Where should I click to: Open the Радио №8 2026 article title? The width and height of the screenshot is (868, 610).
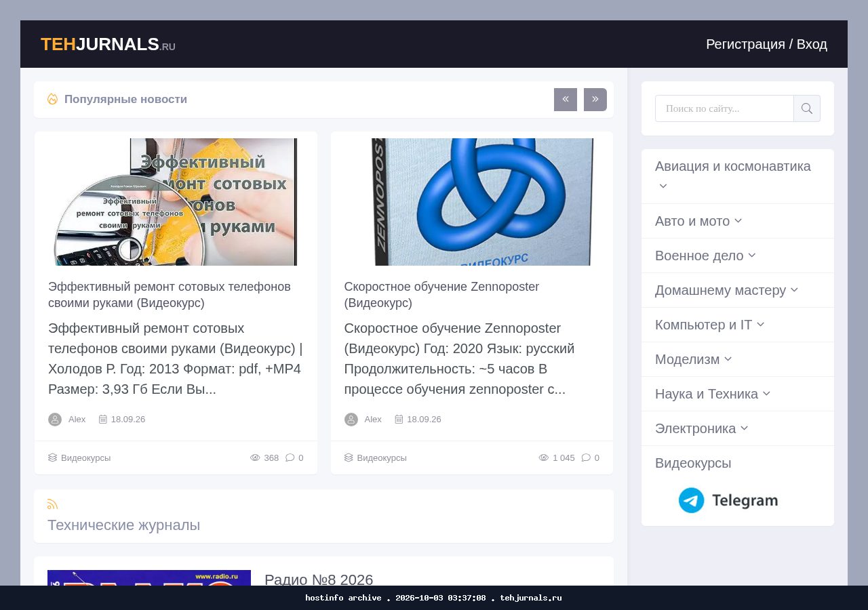pyautogui.click(x=319, y=579)
